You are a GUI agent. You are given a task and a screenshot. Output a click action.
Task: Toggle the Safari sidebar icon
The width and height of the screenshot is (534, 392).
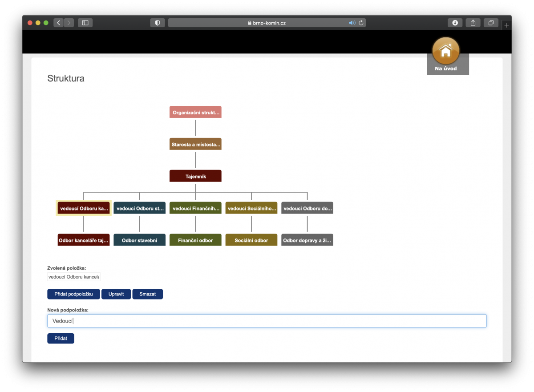pos(85,23)
